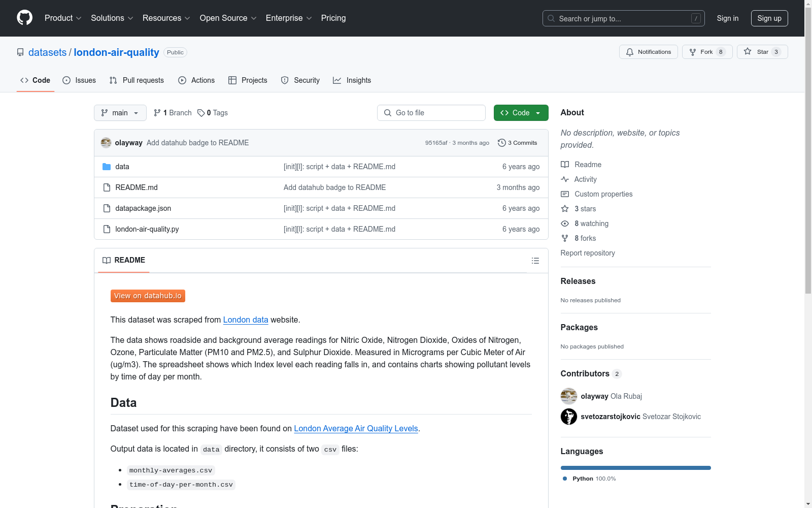Screen dimensions: 812x508
Task: Go to Pricing page
Action: 333,18
